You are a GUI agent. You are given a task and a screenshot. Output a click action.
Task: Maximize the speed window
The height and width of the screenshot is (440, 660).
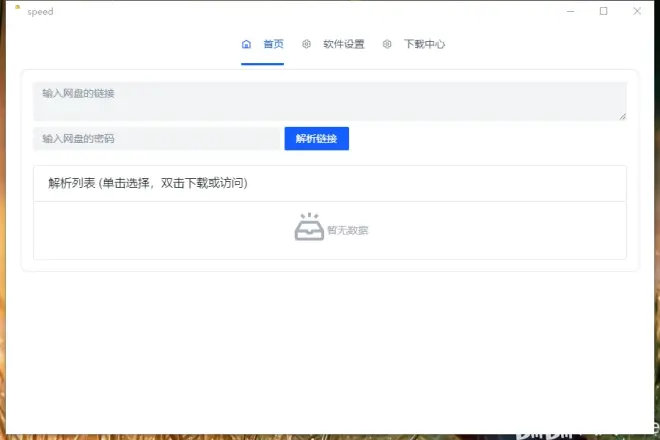(x=603, y=12)
